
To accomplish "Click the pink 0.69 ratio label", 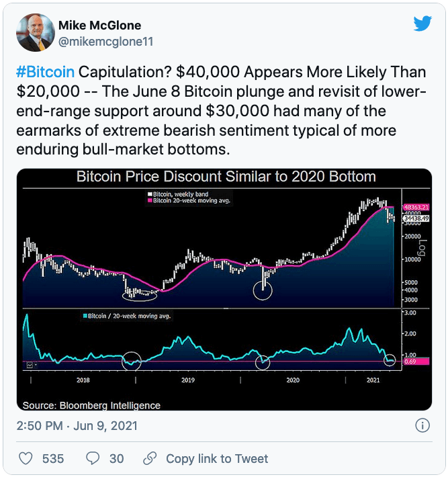I will [416, 361].
